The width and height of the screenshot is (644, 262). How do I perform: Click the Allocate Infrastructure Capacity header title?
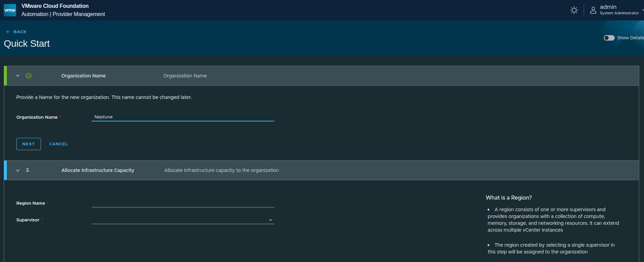pyautogui.click(x=98, y=170)
